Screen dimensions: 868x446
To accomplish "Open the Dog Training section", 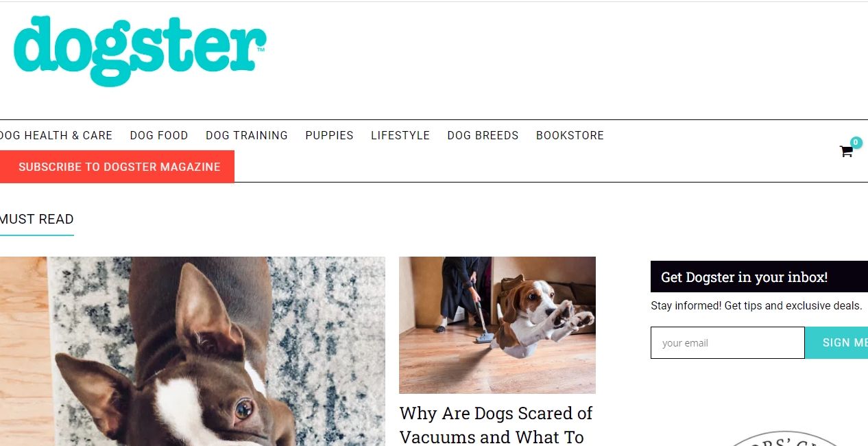I will 247,135.
